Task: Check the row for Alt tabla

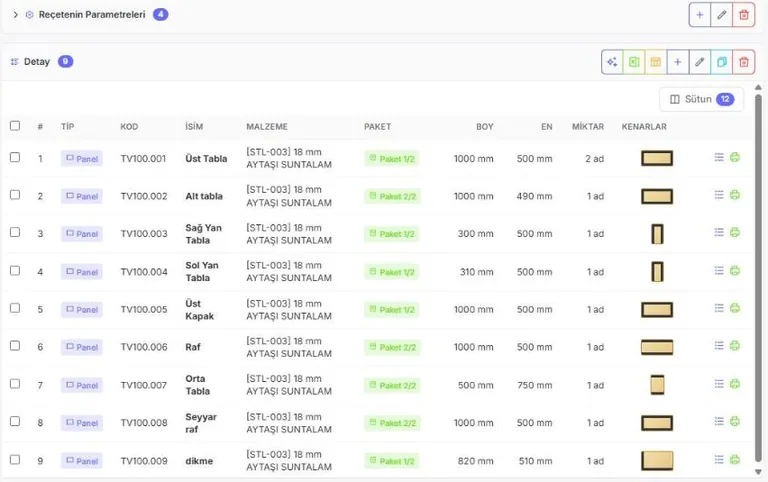Action: (x=15, y=195)
